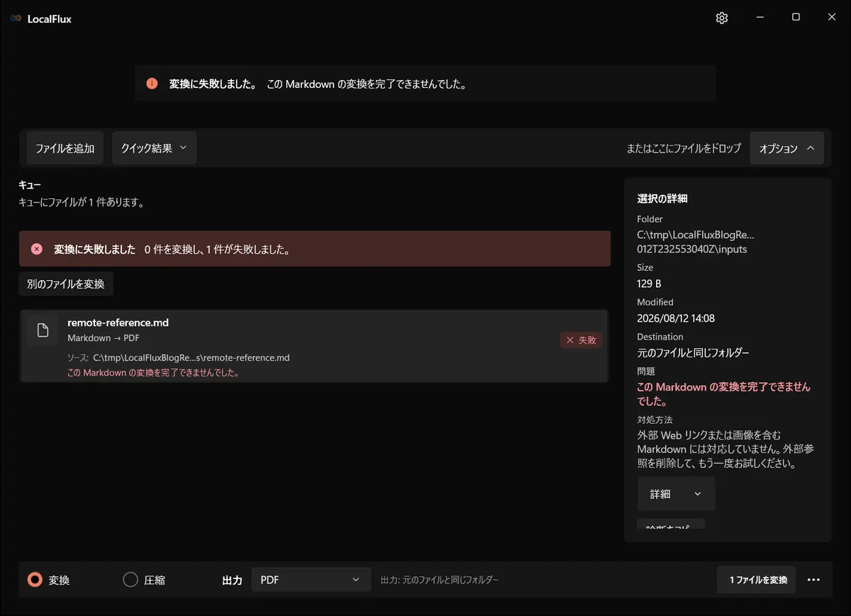Close the LocalFlux window
The height and width of the screenshot is (616, 851).
(x=832, y=18)
